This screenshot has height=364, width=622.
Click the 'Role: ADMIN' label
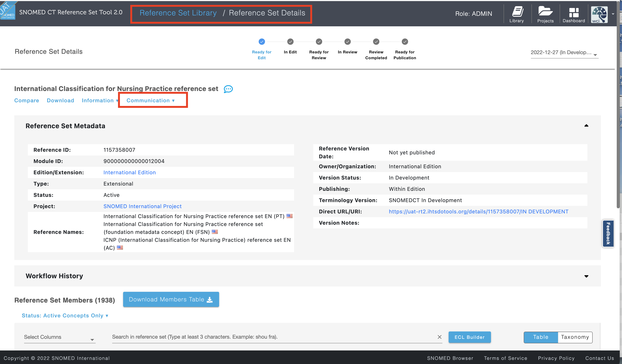coord(473,14)
